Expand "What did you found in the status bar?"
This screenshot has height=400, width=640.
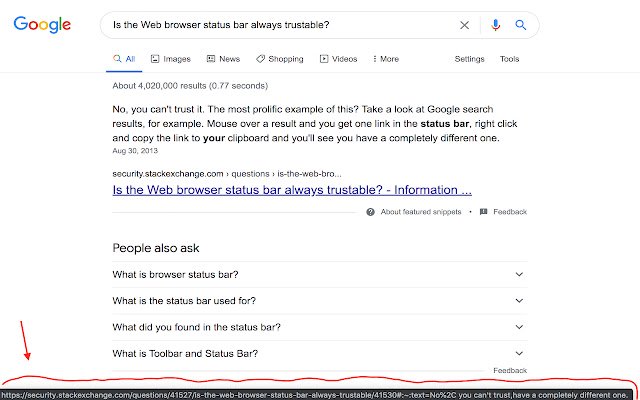click(x=320, y=327)
